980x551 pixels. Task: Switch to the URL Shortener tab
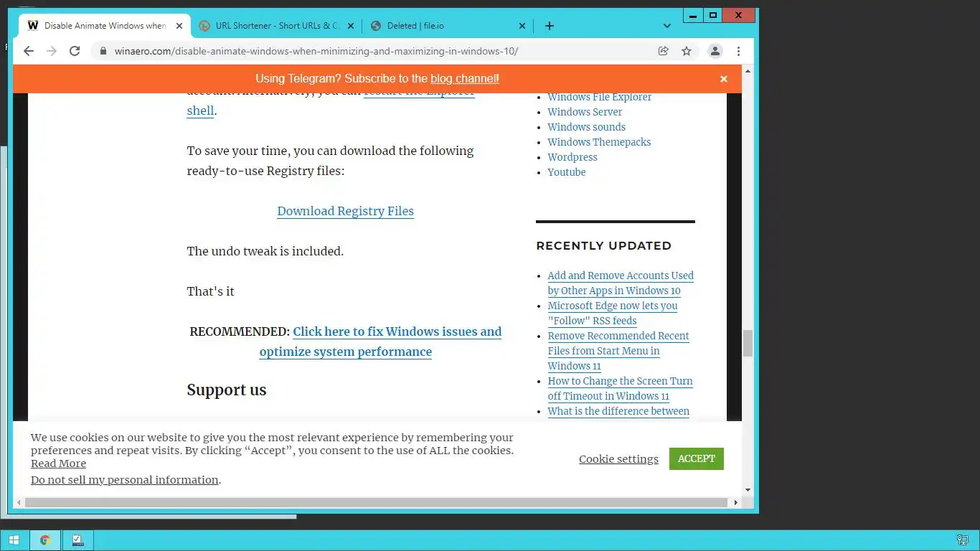276,26
